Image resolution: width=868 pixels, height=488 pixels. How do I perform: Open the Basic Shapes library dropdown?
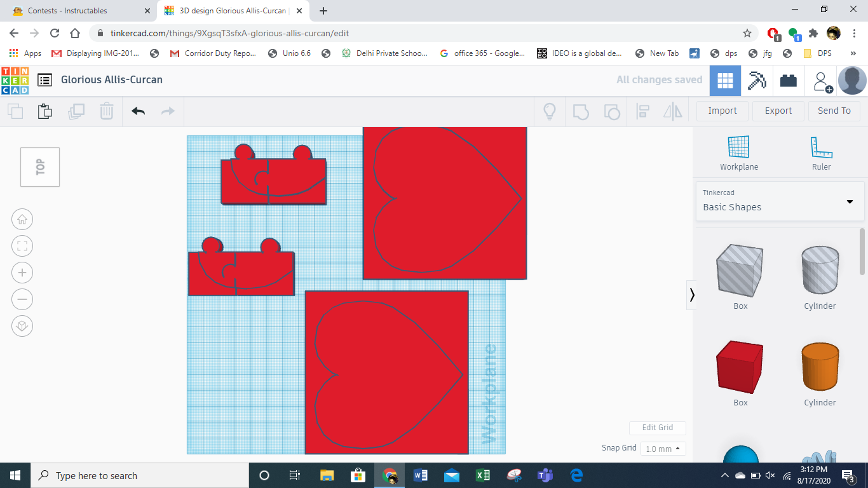pos(780,201)
